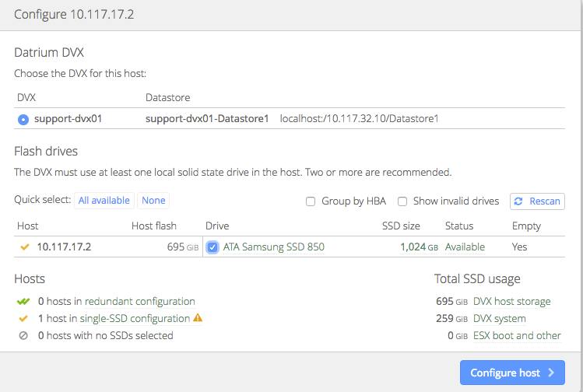Click the double checkmark redundant configuration icon

24,301
